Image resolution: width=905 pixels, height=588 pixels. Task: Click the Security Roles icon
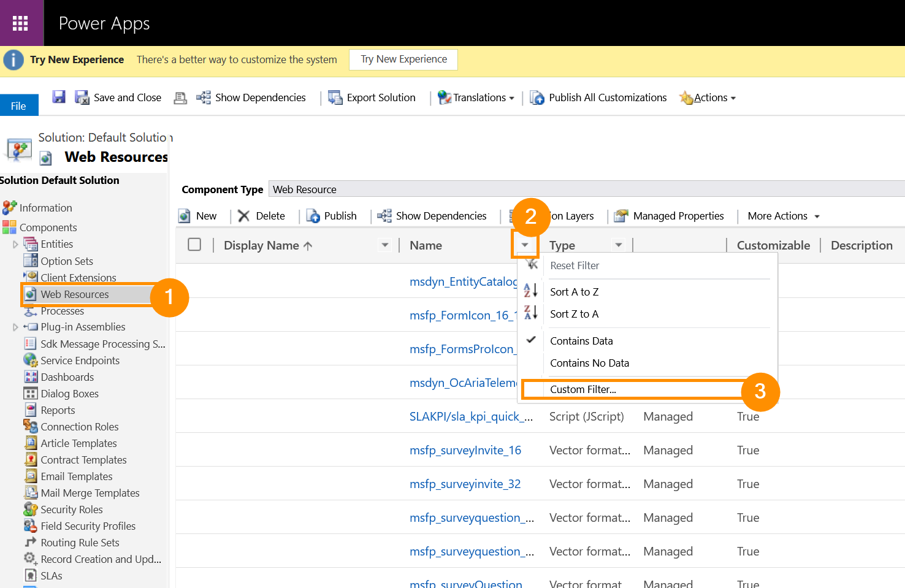pyautogui.click(x=31, y=509)
